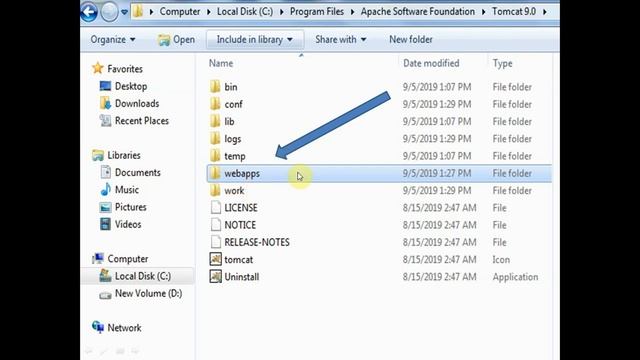Open the Include in library dropdown

255,40
